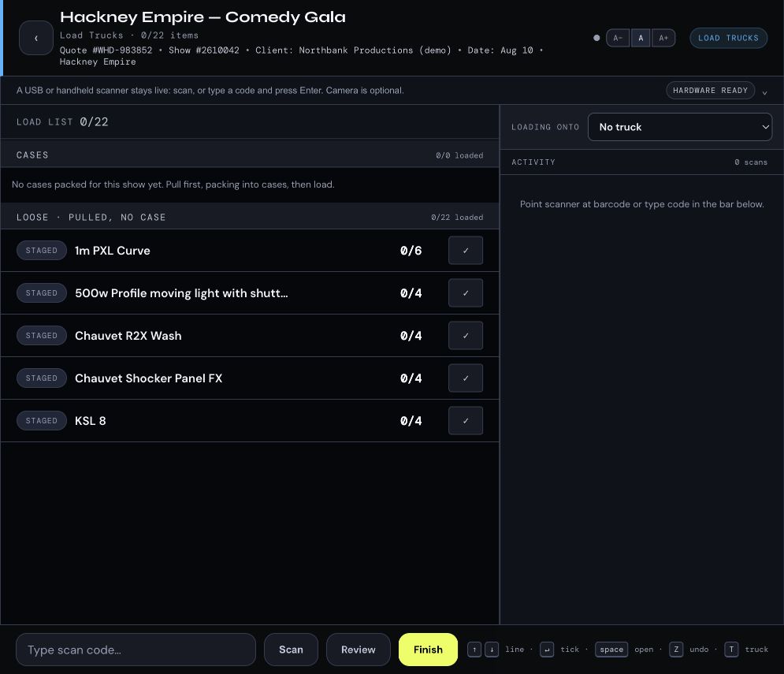
Task: Click the T truck key icon
Action: pos(731,650)
